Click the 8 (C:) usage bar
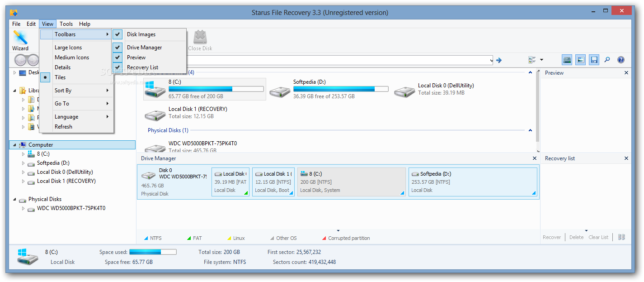 pyautogui.click(x=216, y=89)
